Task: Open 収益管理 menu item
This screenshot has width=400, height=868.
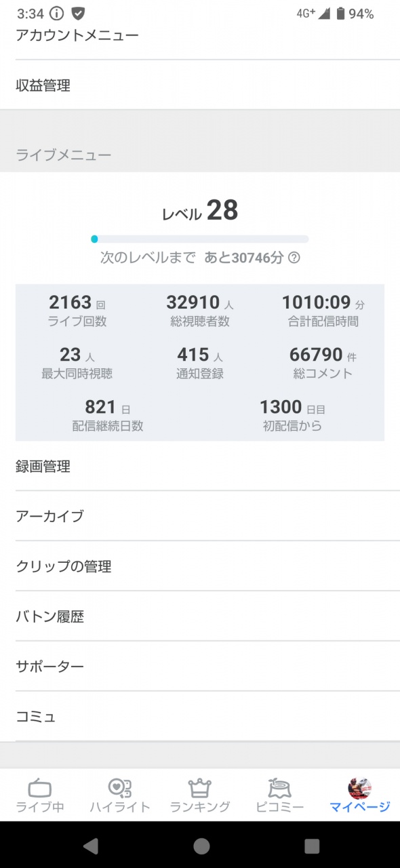Action: pos(200,85)
